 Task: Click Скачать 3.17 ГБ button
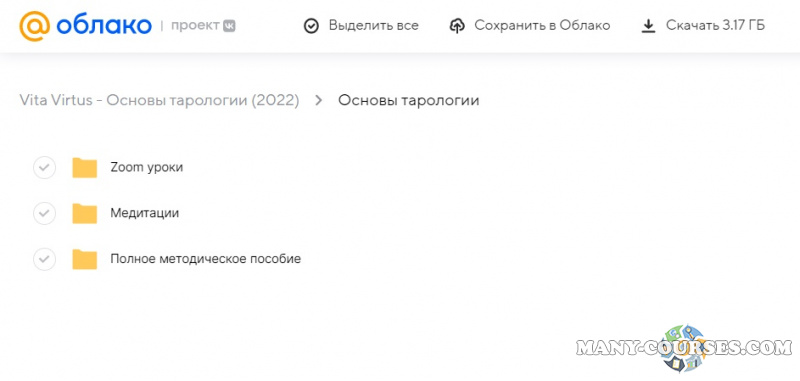(x=715, y=26)
